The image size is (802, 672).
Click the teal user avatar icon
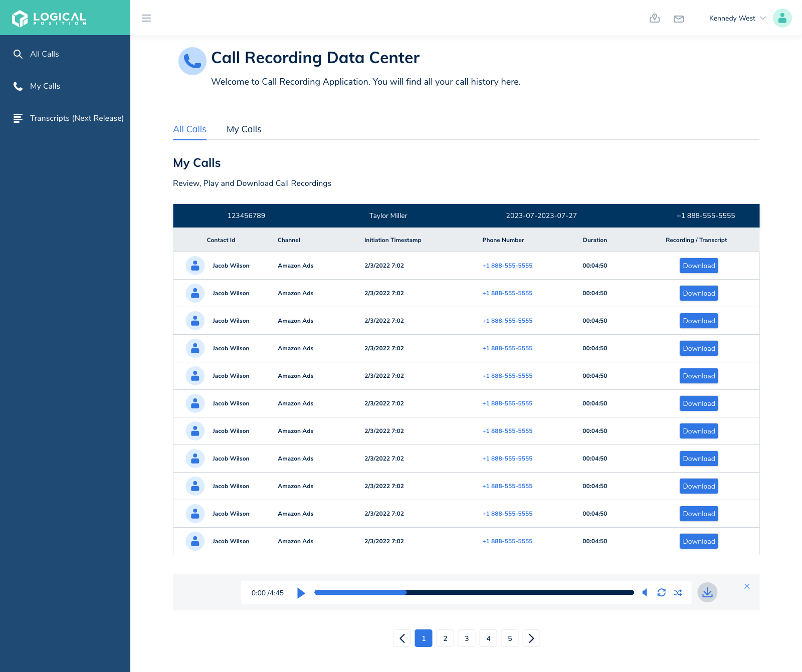click(782, 18)
